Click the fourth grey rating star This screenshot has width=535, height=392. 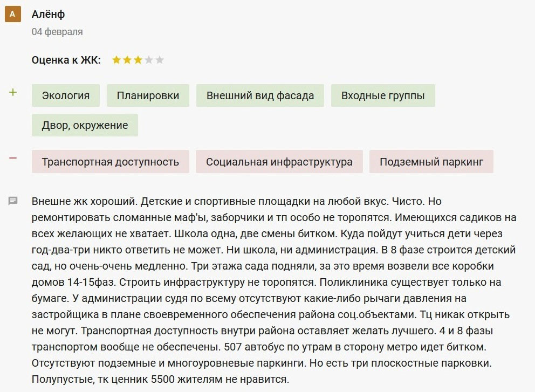coord(149,60)
